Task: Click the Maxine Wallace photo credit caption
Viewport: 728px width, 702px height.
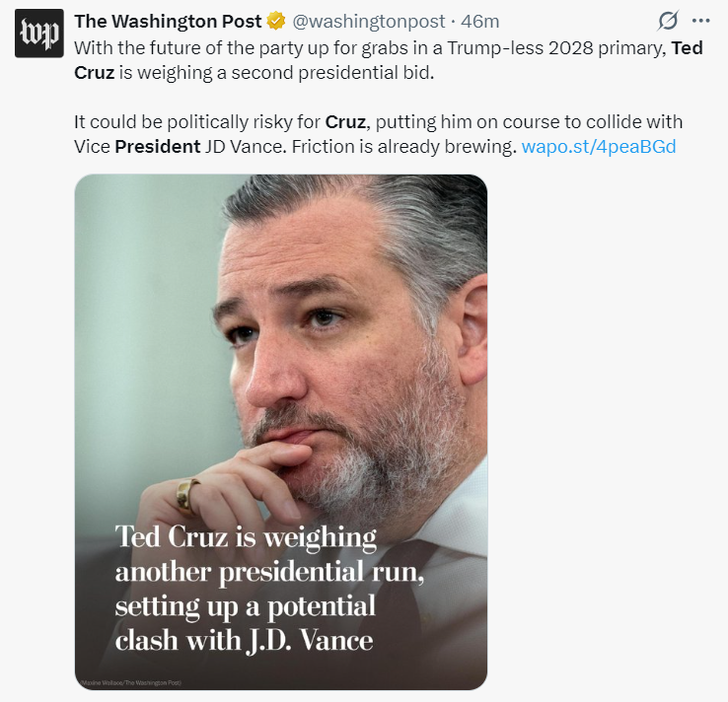Action: (131, 682)
